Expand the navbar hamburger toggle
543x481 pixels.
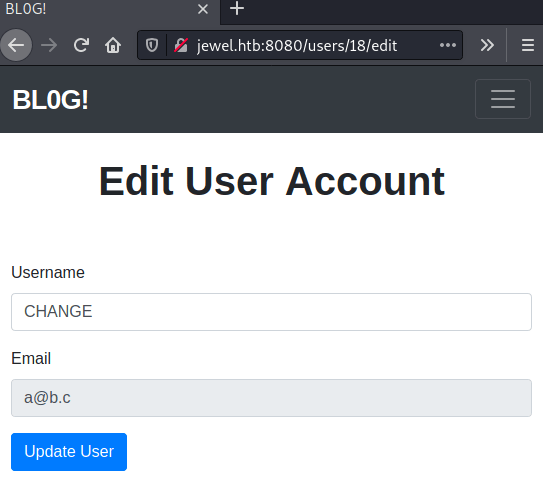tap(503, 99)
